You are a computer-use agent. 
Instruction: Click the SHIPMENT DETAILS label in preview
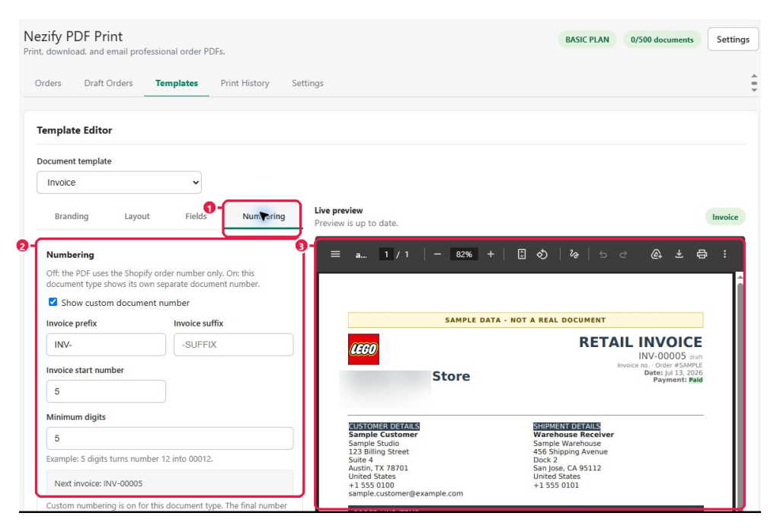(567, 426)
